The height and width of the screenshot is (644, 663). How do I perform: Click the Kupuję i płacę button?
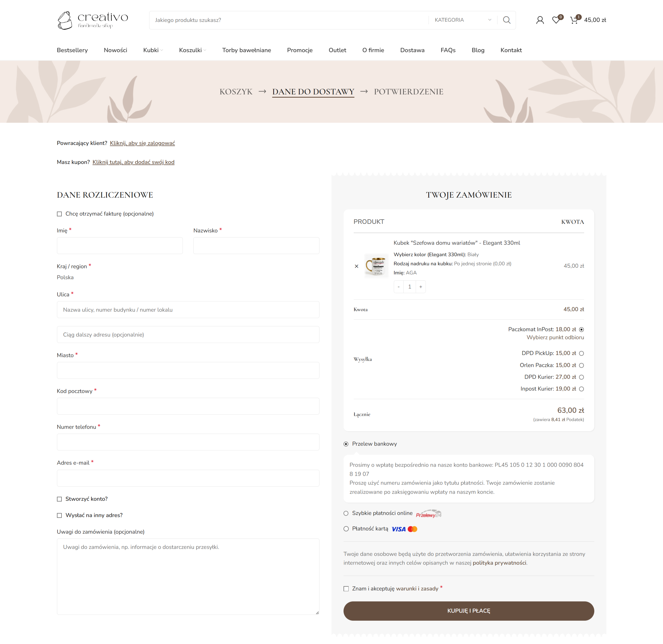tap(468, 611)
